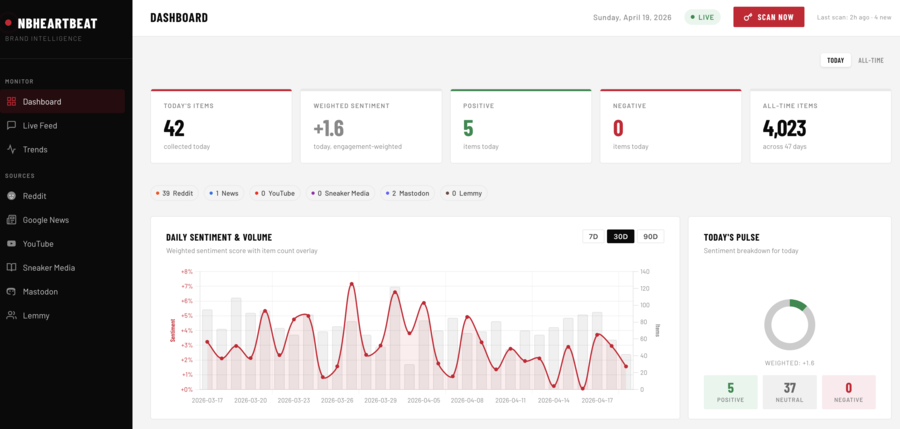Screen dimensions: 900x429
Task: Click the Daily Sentiment & Volume heading
Action: pyautogui.click(x=219, y=237)
